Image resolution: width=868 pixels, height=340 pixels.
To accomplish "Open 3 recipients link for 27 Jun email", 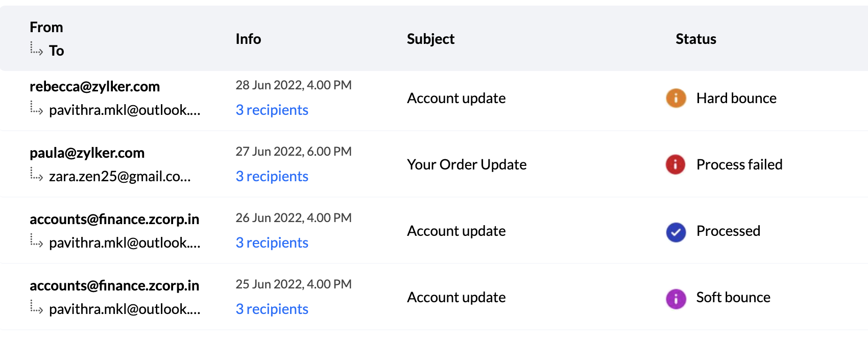I will [272, 176].
